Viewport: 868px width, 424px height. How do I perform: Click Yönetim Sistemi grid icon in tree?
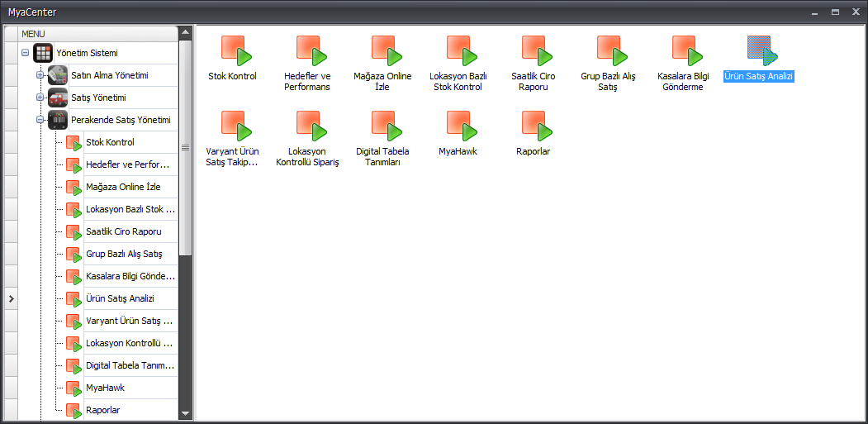(x=43, y=53)
